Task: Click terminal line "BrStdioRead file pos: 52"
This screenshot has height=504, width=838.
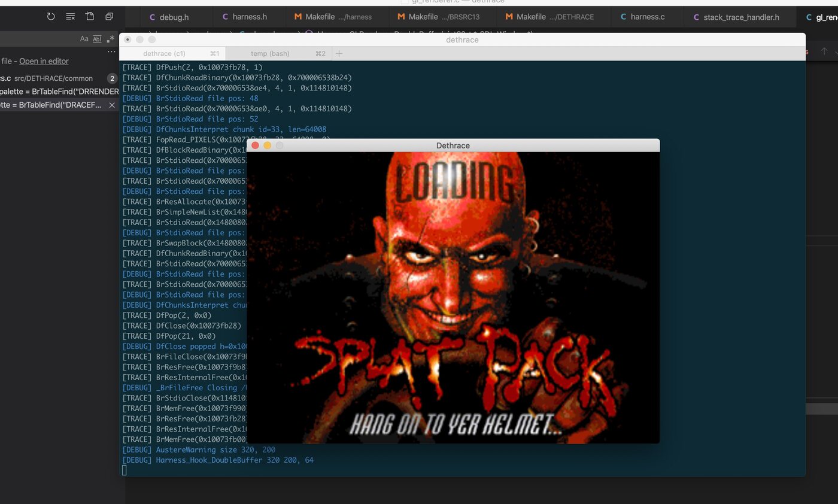Action: pyautogui.click(x=190, y=119)
